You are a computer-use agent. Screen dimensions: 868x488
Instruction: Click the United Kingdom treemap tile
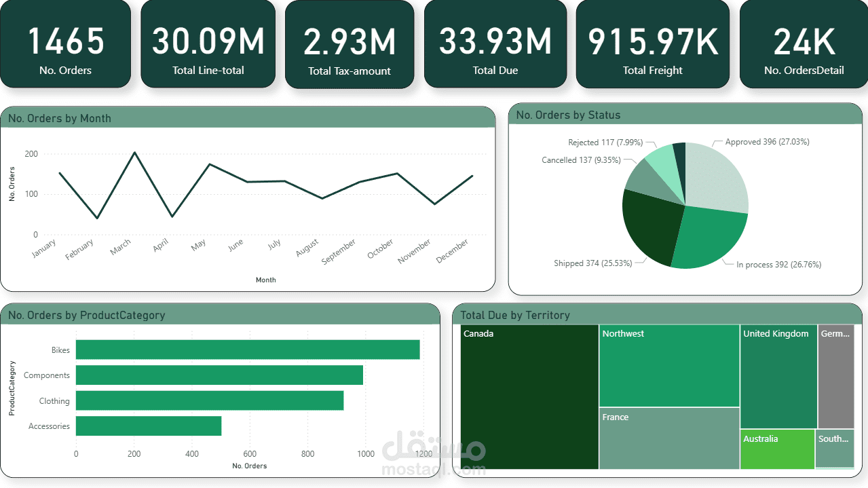tap(778, 375)
